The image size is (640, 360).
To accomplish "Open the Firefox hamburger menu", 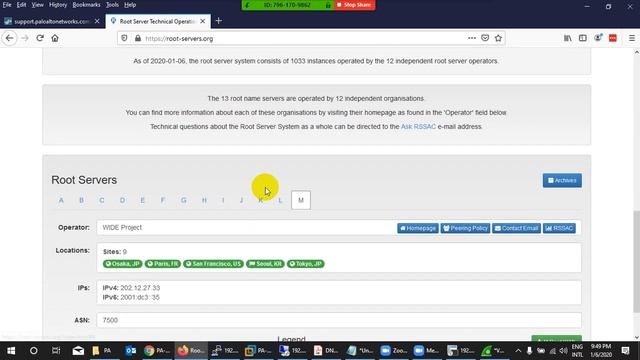I will tap(631, 38).
